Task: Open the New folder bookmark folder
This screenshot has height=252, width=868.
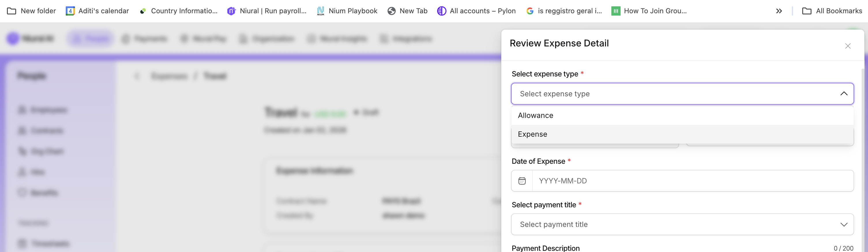Action: click(31, 11)
